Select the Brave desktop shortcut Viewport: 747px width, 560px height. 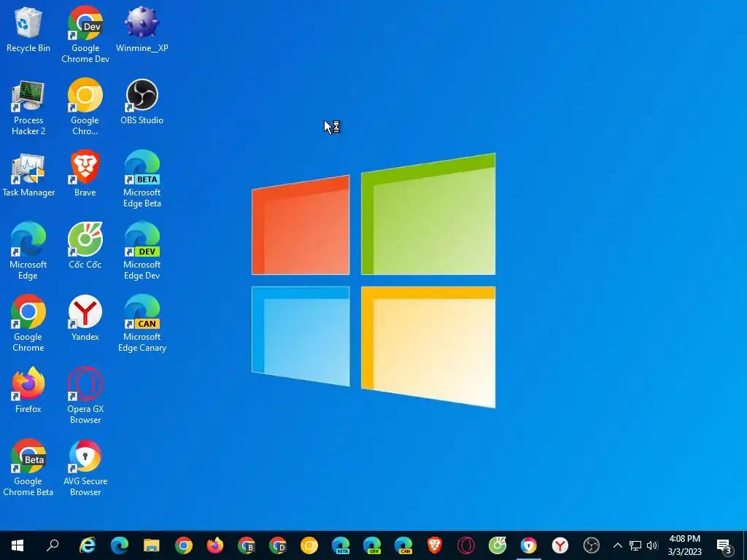85,174
